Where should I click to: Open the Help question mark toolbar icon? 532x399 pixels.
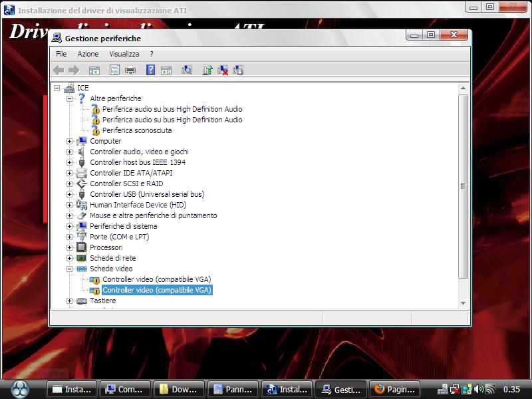point(150,70)
